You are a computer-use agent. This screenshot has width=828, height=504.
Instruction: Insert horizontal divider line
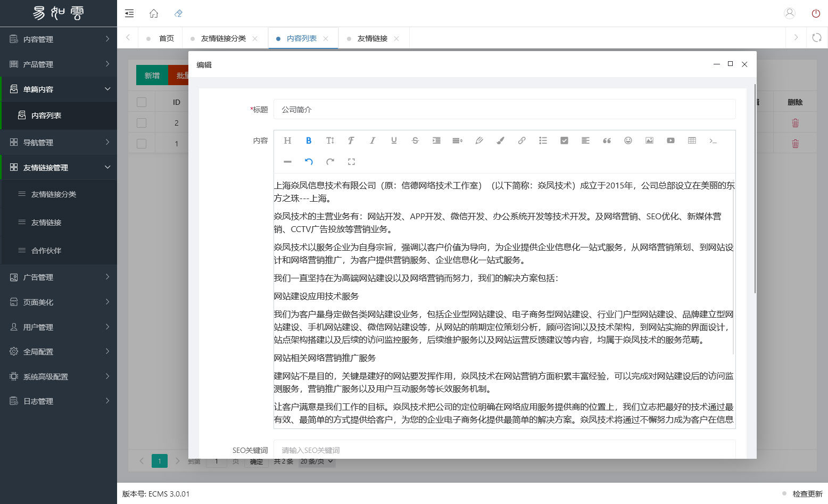point(287,162)
